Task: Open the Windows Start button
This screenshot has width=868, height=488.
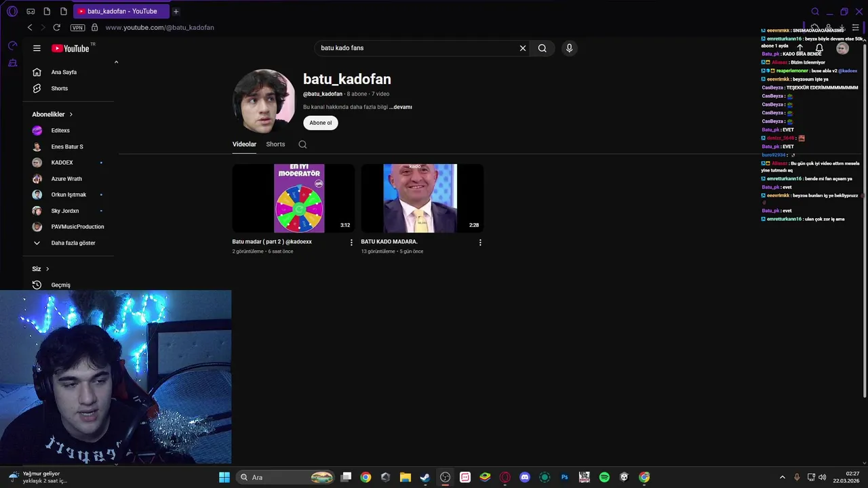Action: 224,477
